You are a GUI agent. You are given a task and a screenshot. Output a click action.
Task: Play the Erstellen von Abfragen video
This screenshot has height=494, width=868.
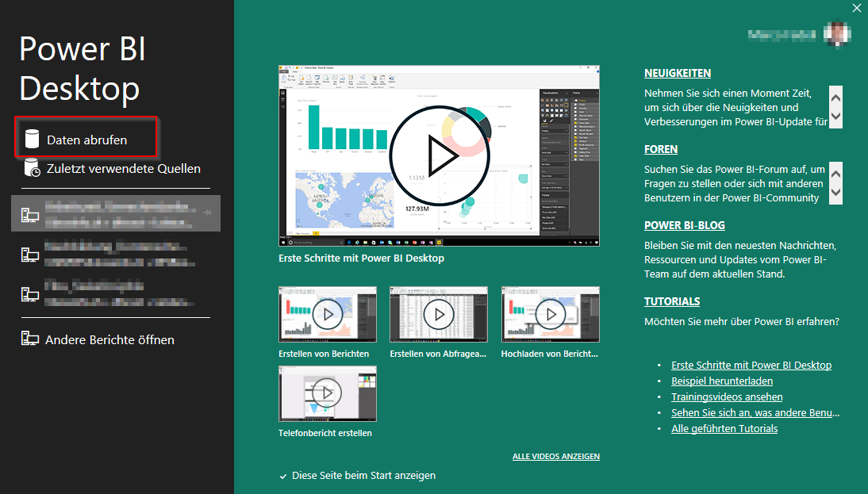[438, 315]
